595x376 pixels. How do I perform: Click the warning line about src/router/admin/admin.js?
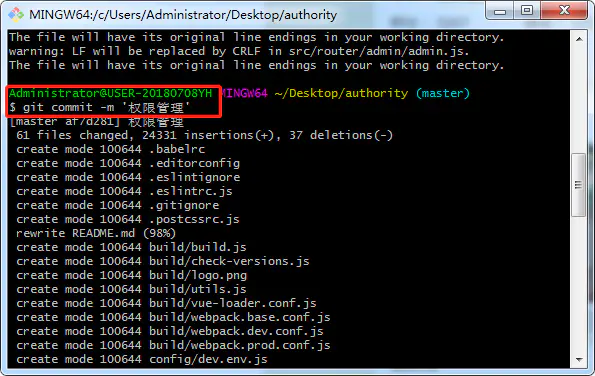coord(239,51)
